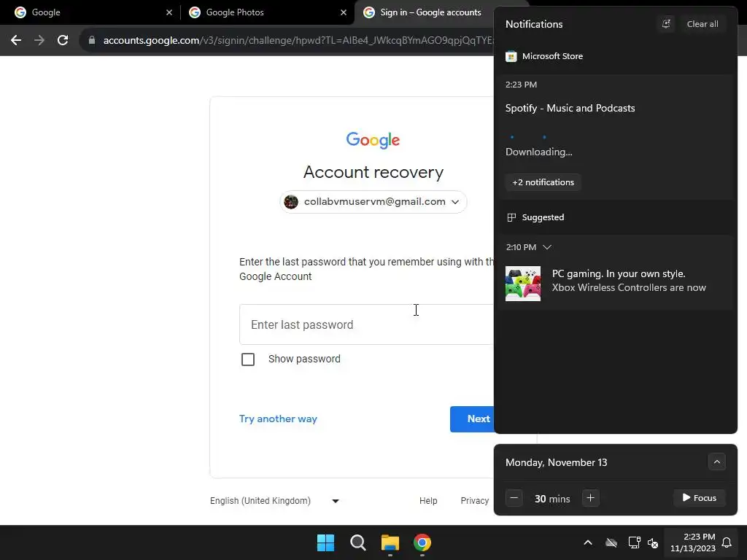
Task: Expand calendar with Monday, November 13 chevron
Action: tap(716, 462)
